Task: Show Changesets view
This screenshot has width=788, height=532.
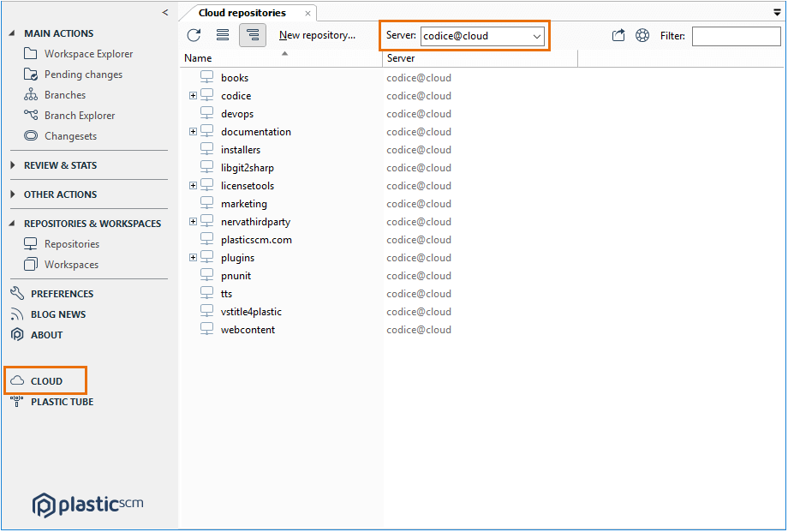Action: [70, 135]
